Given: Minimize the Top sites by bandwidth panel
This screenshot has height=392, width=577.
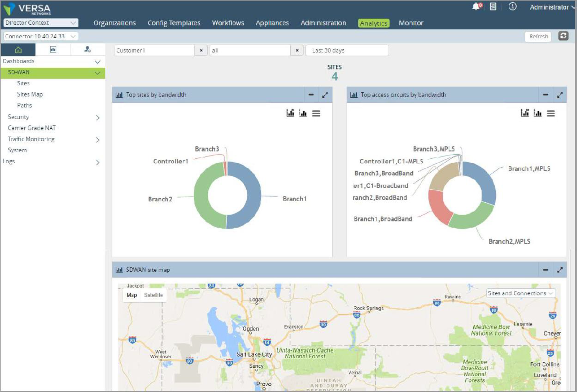Looking at the screenshot, I should [311, 95].
